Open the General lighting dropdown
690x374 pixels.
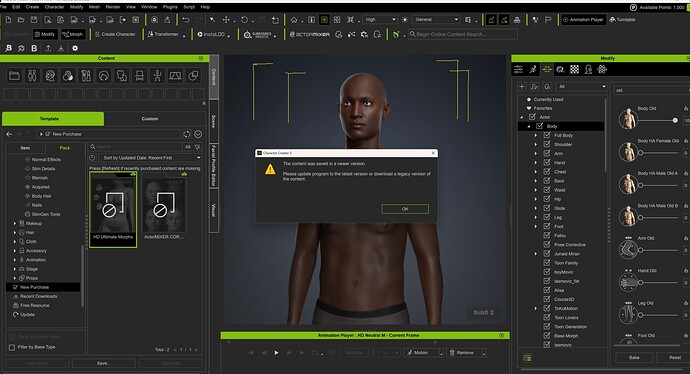pyautogui.click(x=437, y=20)
